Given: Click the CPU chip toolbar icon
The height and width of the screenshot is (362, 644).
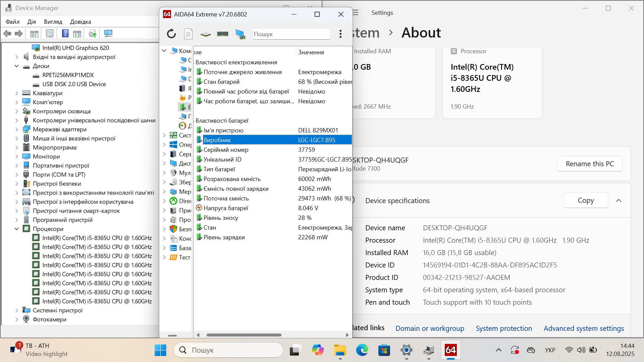Looking at the screenshot, I should 206,34.
